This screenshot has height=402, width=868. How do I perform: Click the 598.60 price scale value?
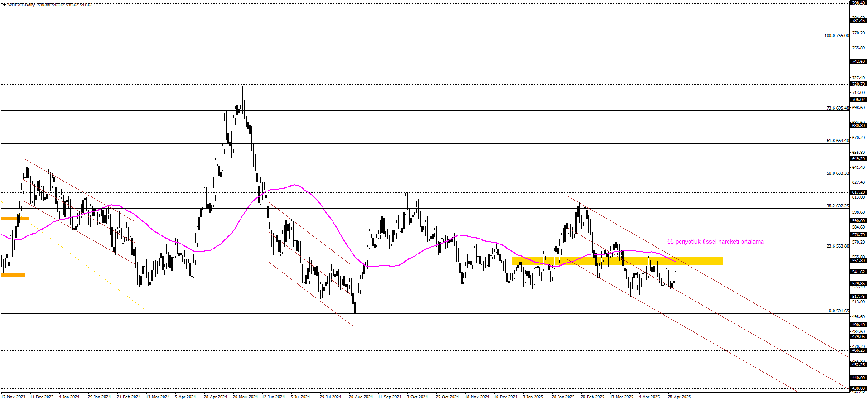[x=858, y=212]
